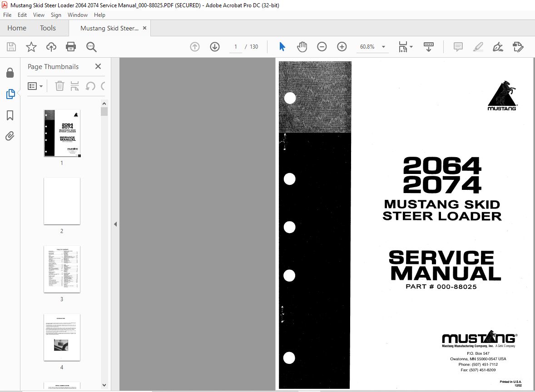Open thumbnails options menu dropdown
535x392 pixels.
pyautogui.click(x=35, y=86)
